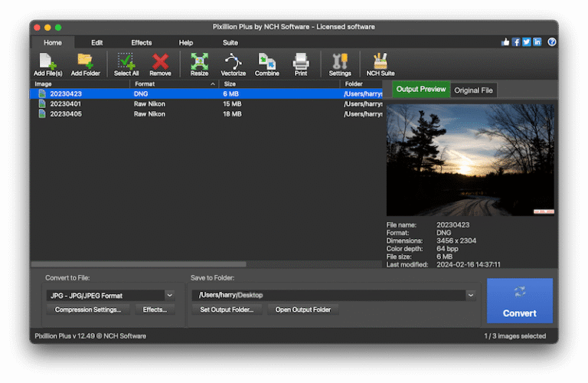The image size is (588, 383).
Task: Click the JPG - JPG/JPEG Format field
Action: [x=106, y=296]
